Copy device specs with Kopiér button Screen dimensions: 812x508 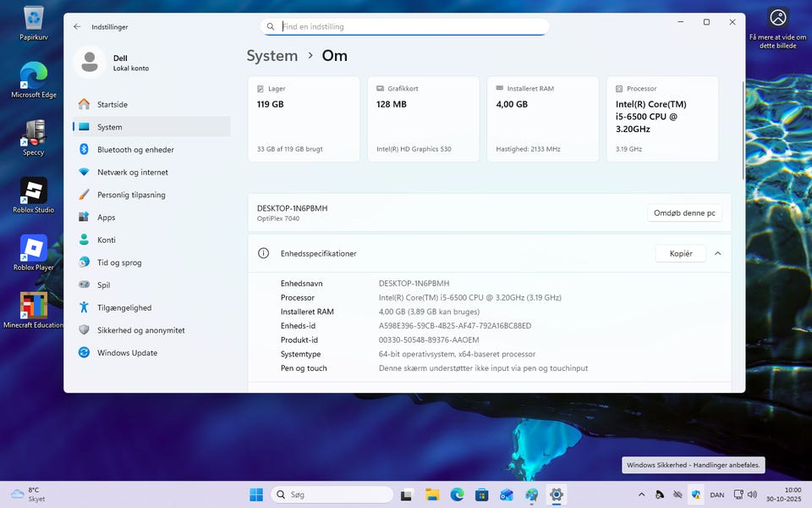pyautogui.click(x=680, y=253)
